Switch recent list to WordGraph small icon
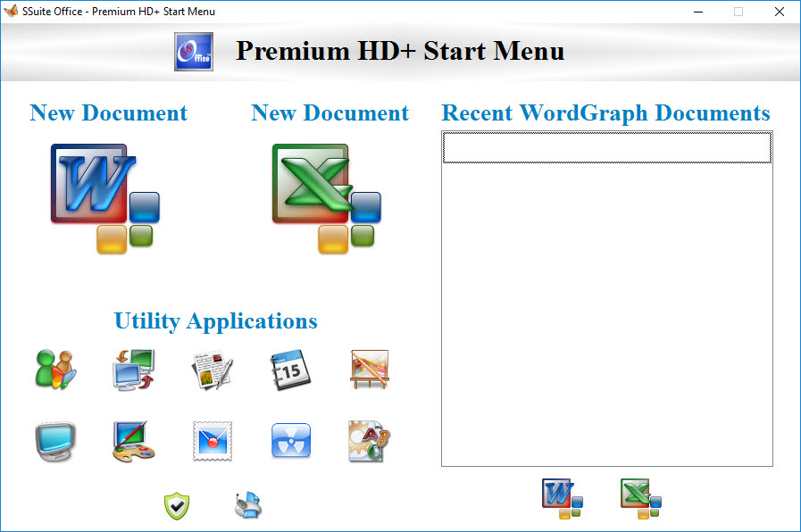Image resolution: width=801 pixels, height=532 pixels. (x=562, y=499)
